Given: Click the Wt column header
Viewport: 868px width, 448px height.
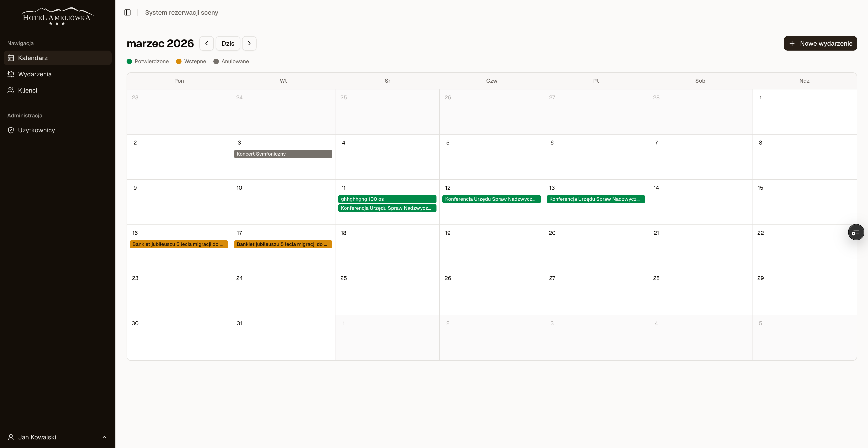Looking at the screenshot, I should [x=283, y=81].
